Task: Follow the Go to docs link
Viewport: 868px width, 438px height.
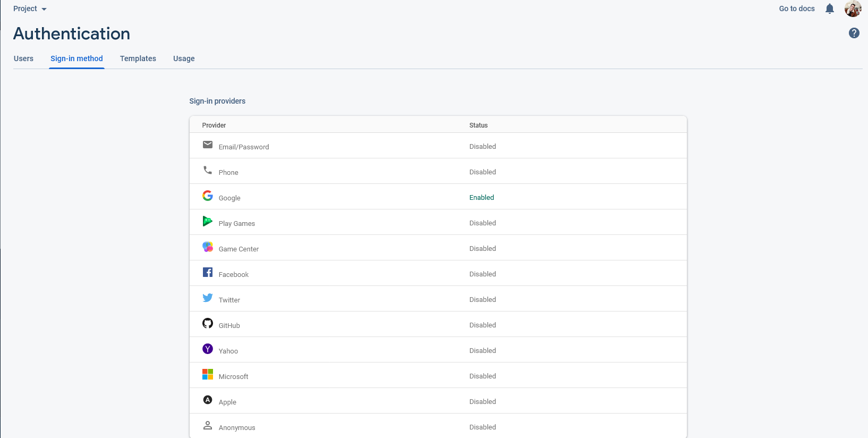Action: click(x=797, y=9)
